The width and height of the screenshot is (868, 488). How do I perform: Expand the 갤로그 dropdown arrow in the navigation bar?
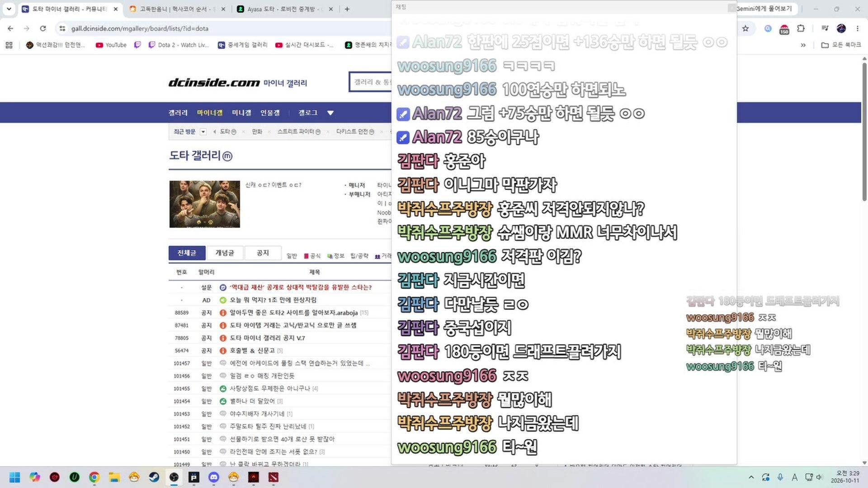(x=330, y=113)
